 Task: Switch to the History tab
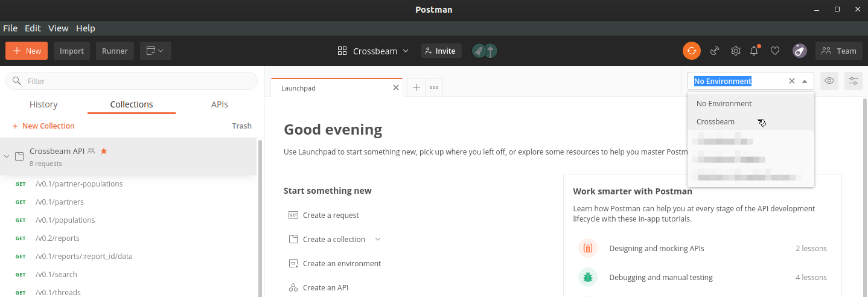click(x=43, y=104)
